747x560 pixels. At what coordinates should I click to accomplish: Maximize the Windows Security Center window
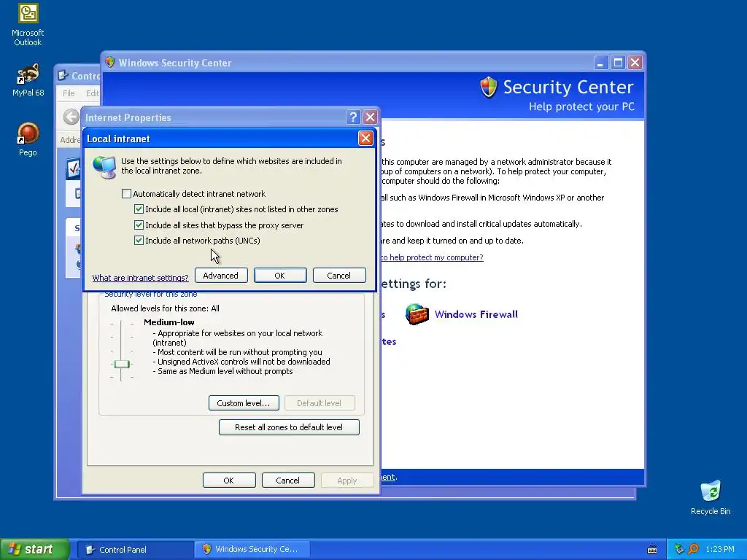[618, 63]
